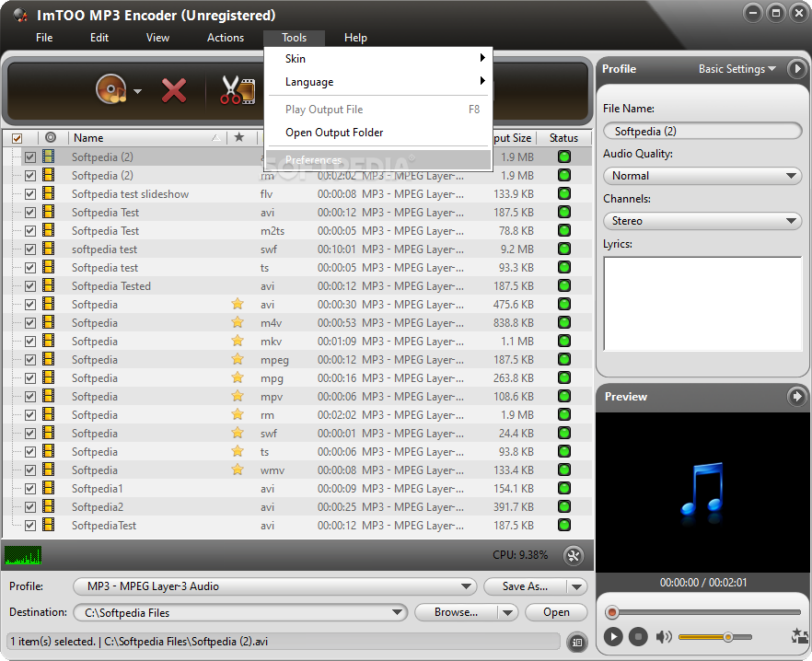Uncheck the Softpedia test slideshow checkbox
812x661 pixels.
30,194
